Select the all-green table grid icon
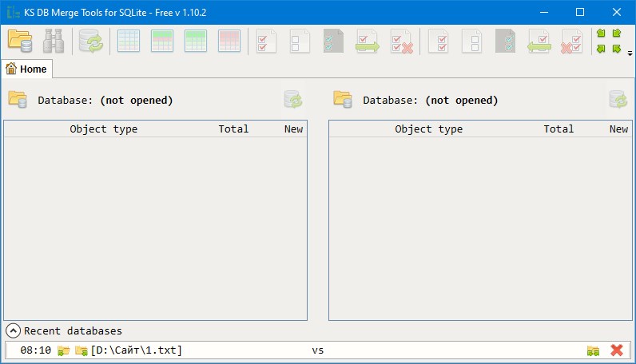 196,41
